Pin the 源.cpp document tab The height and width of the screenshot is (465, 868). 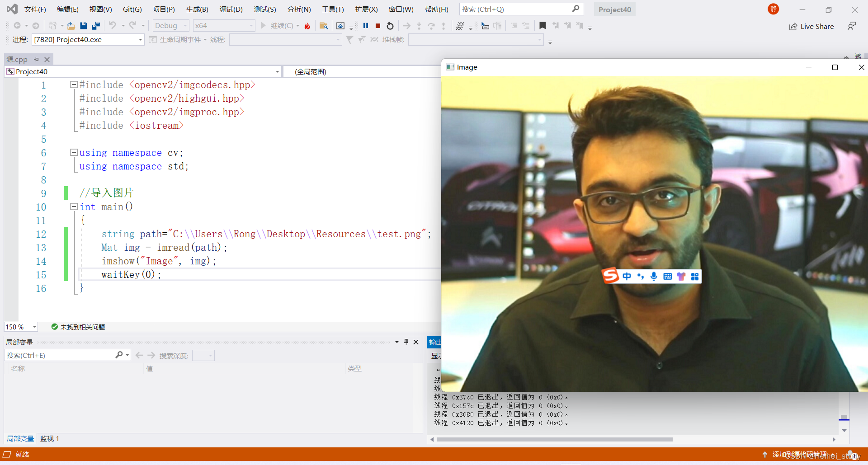(x=36, y=59)
